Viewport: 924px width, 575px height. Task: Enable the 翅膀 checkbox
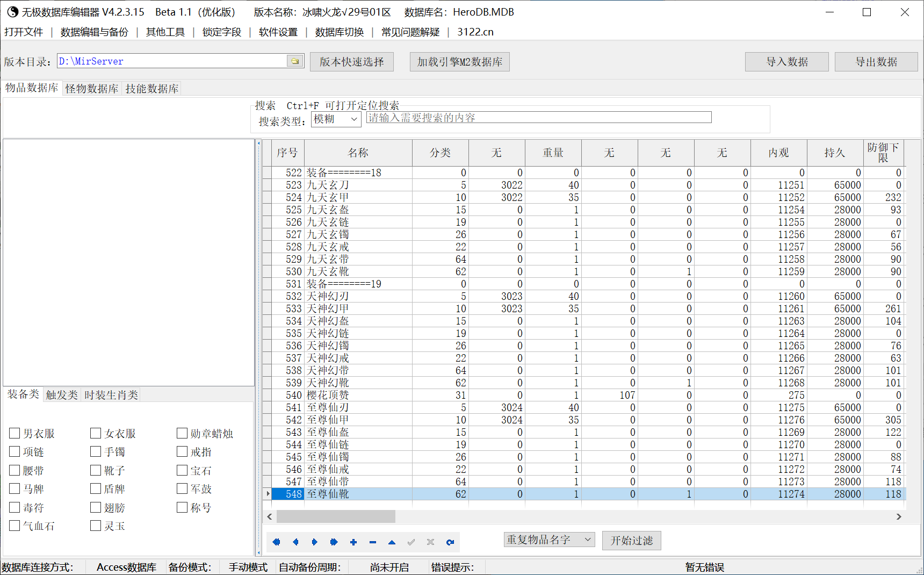(96, 507)
